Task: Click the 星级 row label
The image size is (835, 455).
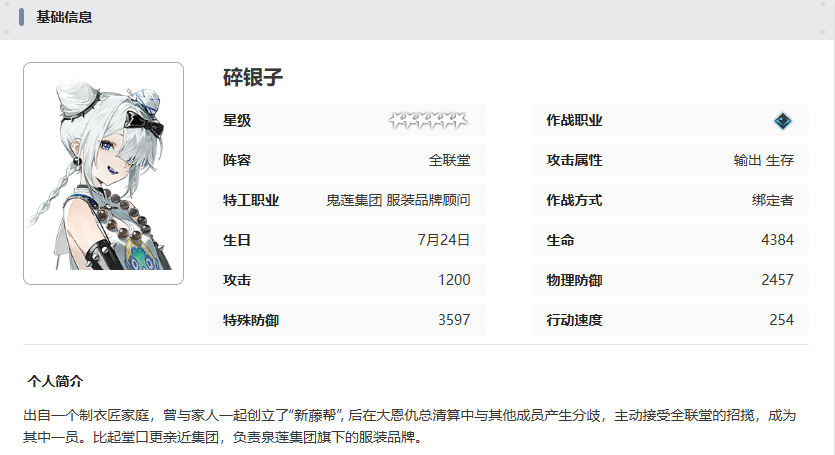Action: click(237, 121)
